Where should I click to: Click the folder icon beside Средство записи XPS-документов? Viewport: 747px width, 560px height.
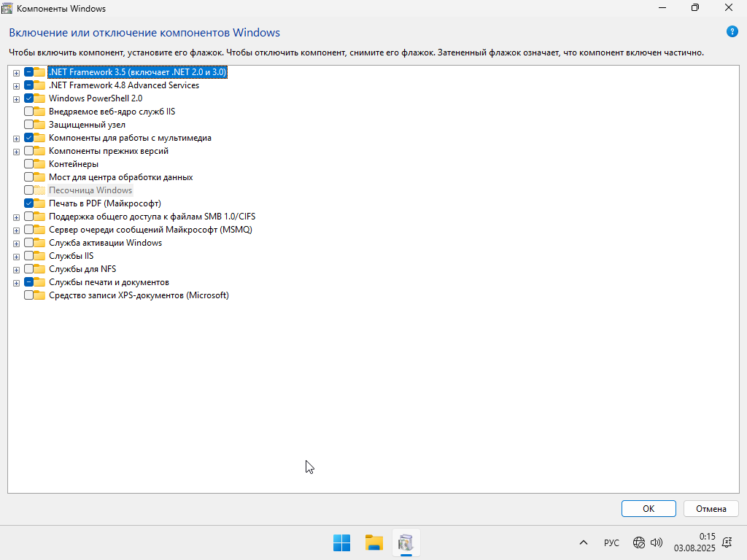[40, 295]
